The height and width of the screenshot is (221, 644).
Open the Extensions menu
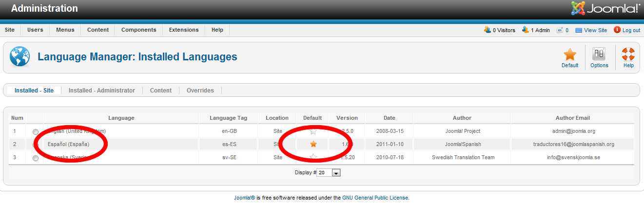[184, 30]
